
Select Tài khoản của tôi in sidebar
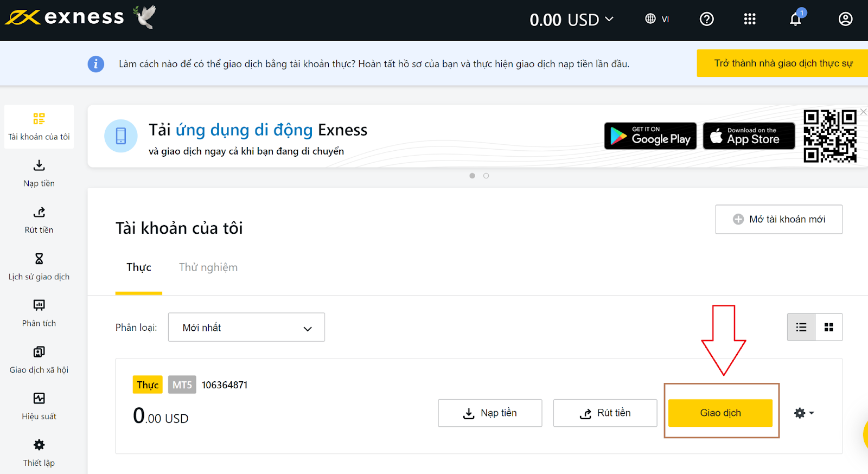point(39,127)
